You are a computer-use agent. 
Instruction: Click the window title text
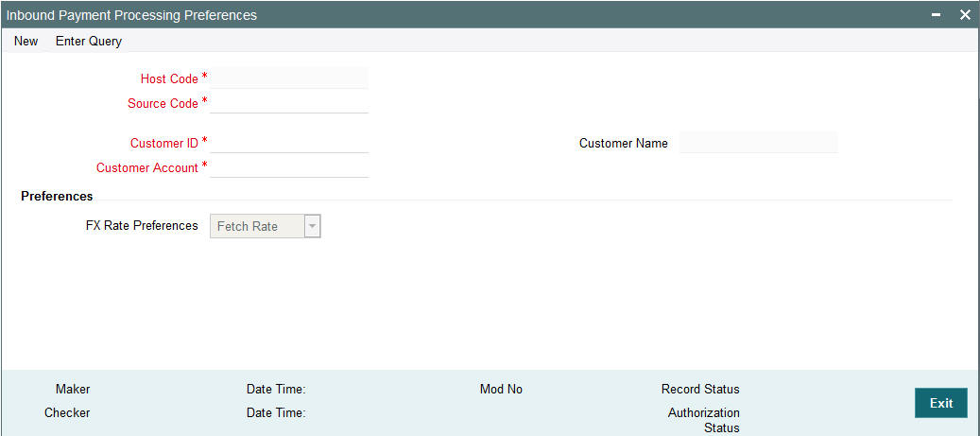[132, 15]
